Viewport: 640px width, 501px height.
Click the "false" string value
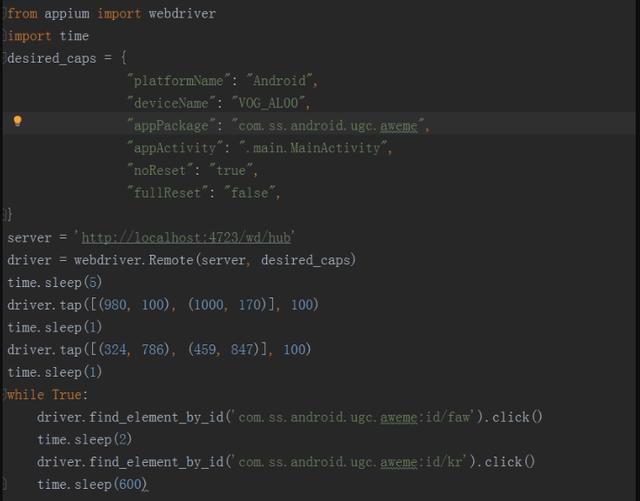pyautogui.click(x=249, y=193)
